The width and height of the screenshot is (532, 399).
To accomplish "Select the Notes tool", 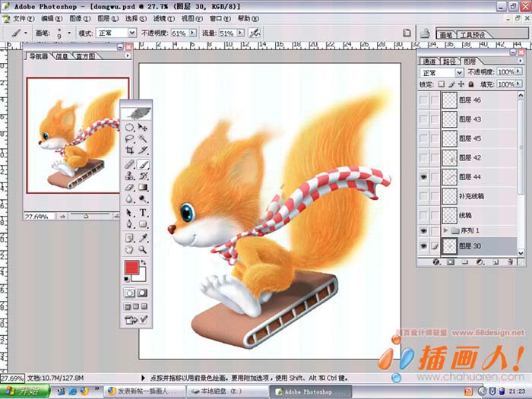I will [129, 238].
